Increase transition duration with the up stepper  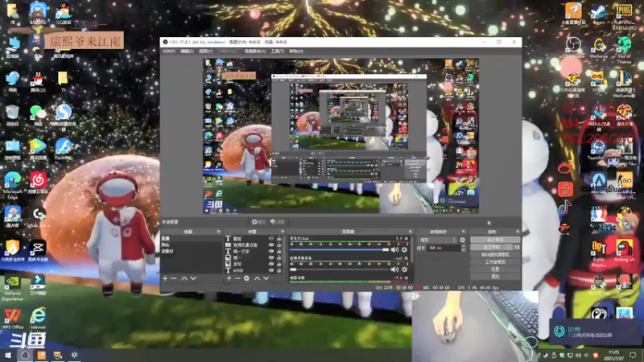(x=464, y=246)
